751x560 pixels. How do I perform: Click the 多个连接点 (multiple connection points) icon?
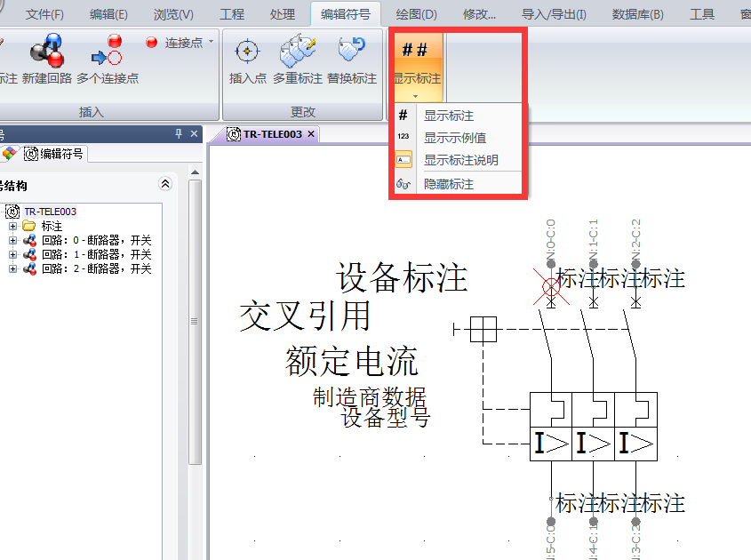[x=107, y=50]
